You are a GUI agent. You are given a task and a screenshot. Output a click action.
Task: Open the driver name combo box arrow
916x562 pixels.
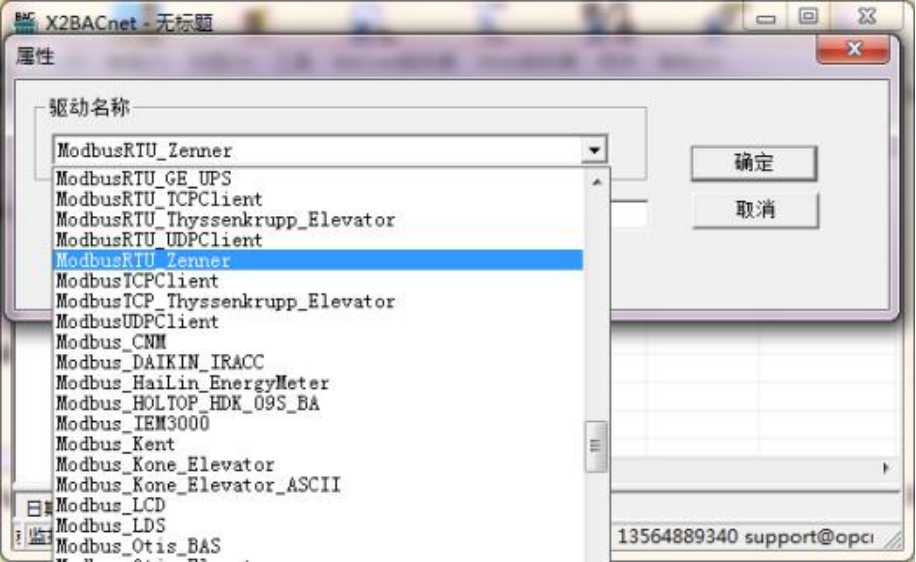[x=594, y=151]
